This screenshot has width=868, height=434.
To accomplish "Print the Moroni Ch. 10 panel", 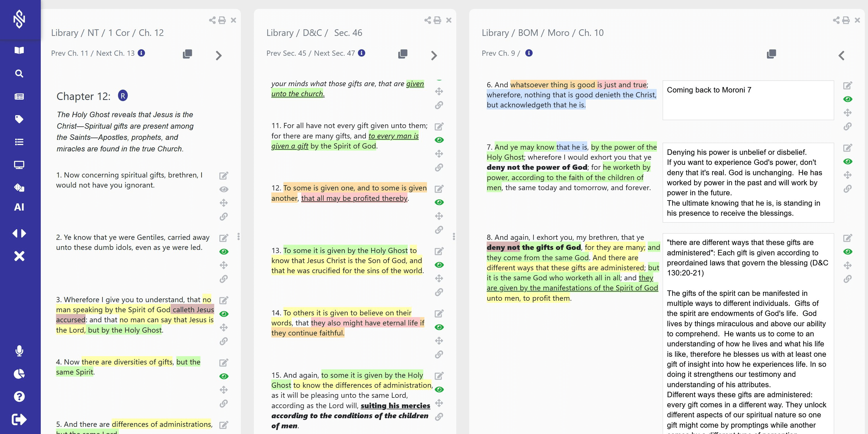I will pos(846,20).
